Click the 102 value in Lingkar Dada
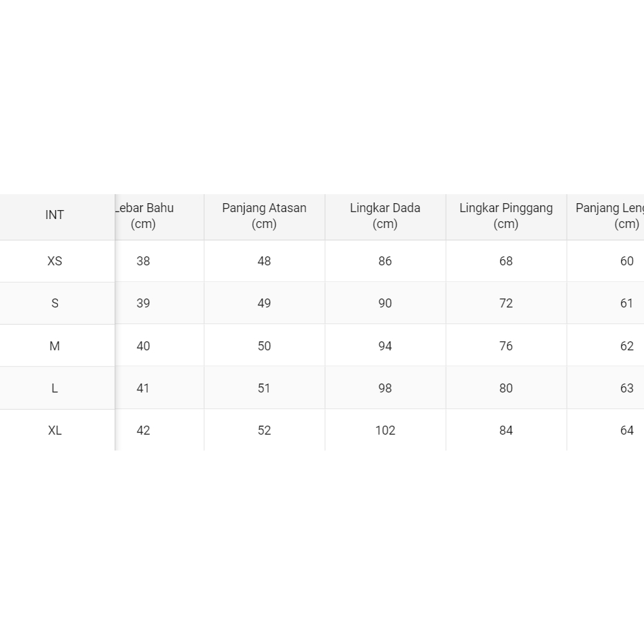Image resolution: width=644 pixels, height=644 pixels. (385, 430)
